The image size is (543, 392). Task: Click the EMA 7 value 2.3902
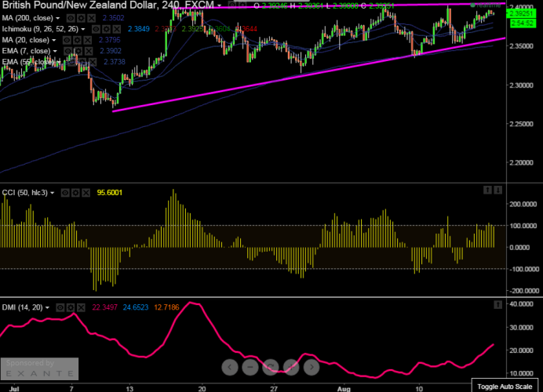coord(111,51)
